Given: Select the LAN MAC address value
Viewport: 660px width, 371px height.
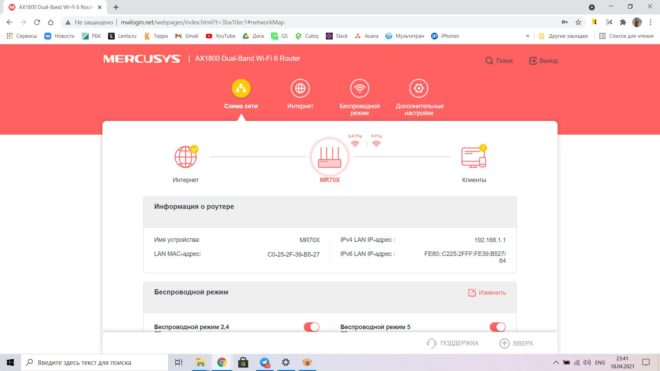Looking at the screenshot, I should [293, 254].
